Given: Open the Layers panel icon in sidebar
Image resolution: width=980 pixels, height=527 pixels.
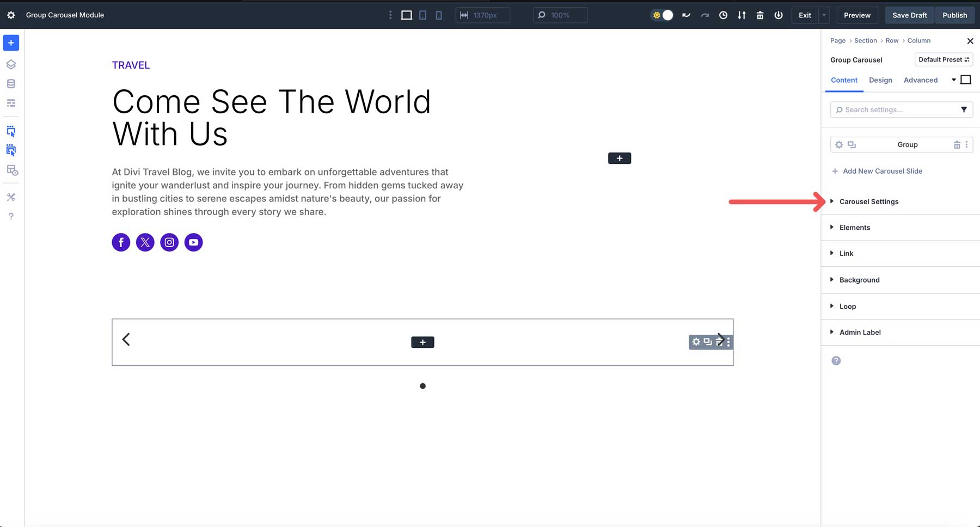Looking at the screenshot, I should tap(11, 64).
